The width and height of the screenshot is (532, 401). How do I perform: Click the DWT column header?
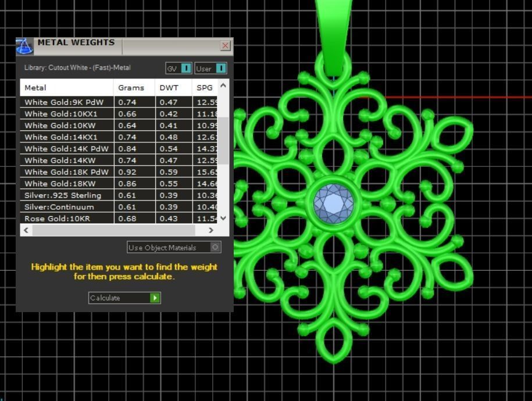pyautogui.click(x=173, y=88)
